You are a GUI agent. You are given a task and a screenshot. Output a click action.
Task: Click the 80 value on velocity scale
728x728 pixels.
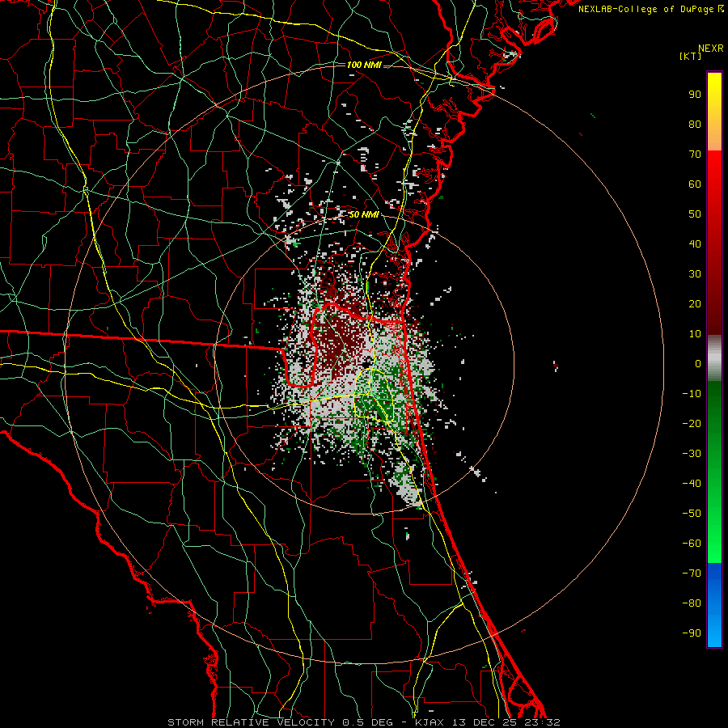(695, 125)
